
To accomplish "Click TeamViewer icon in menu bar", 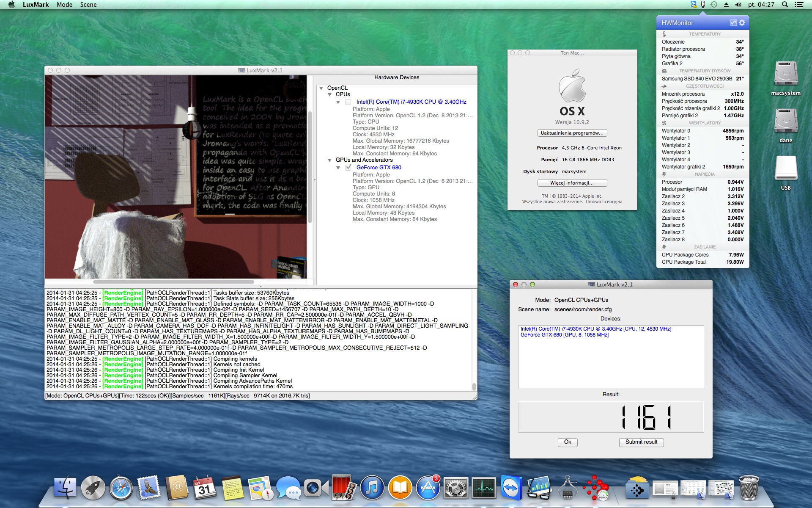I will (694, 5).
